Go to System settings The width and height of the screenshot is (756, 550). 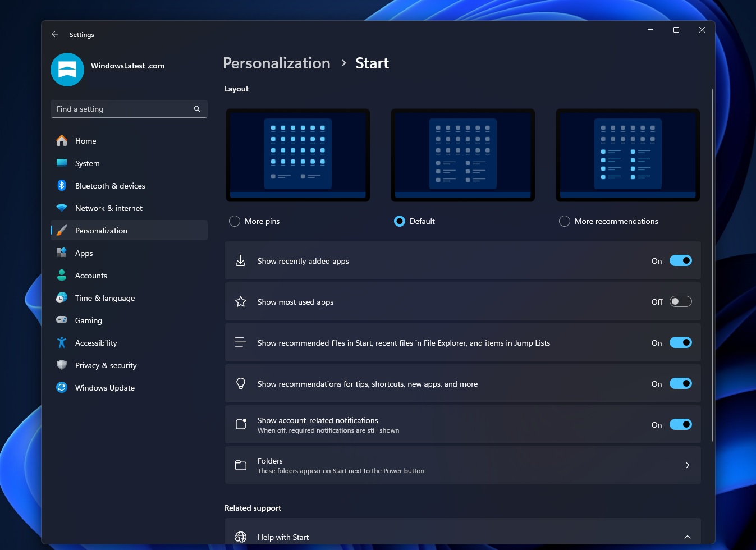click(x=129, y=163)
